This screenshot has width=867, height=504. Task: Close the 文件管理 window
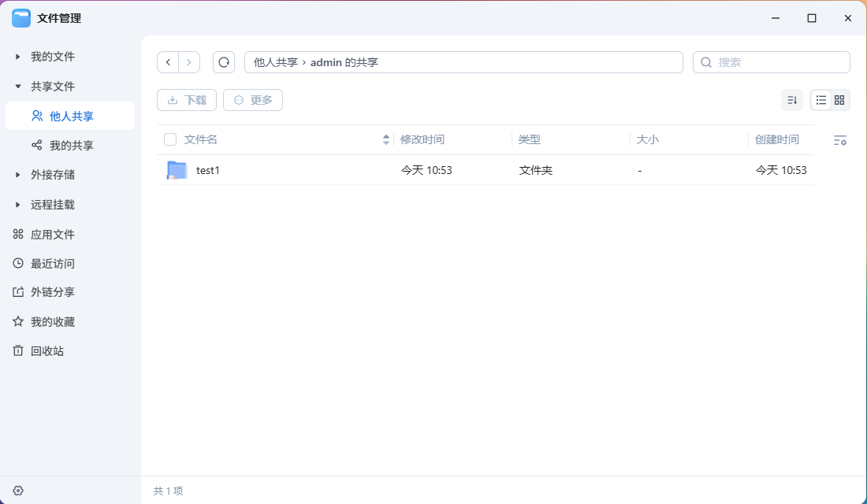(x=847, y=18)
